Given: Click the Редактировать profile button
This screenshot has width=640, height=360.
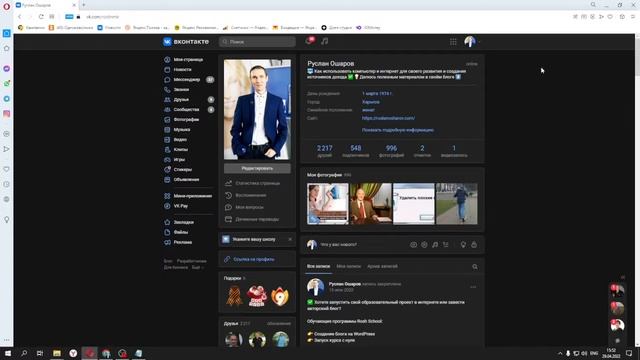Looking at the screenshot, I should (x=257, y=168).
